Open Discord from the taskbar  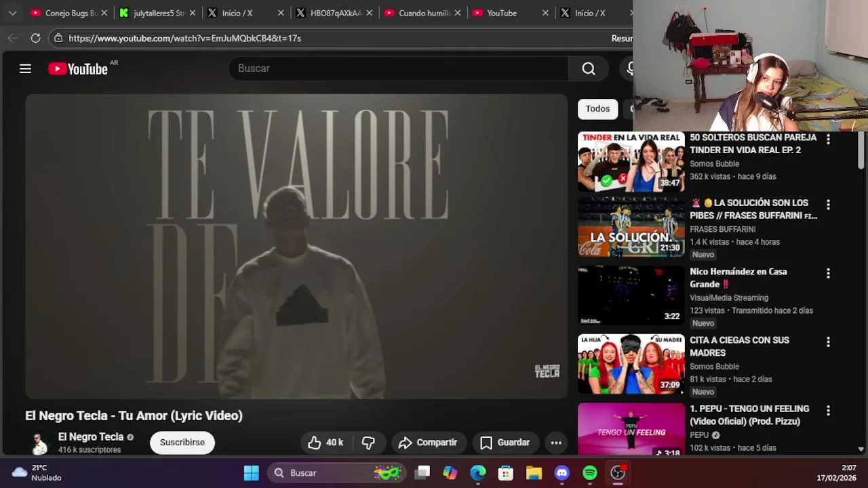point(561,472)
